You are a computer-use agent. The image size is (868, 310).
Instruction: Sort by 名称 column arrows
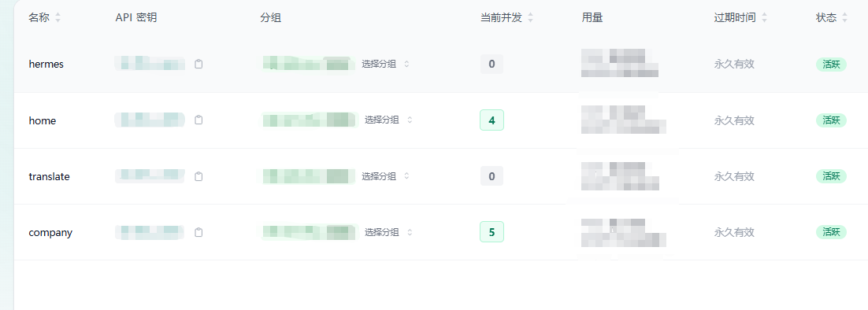(x=57, y=17)
